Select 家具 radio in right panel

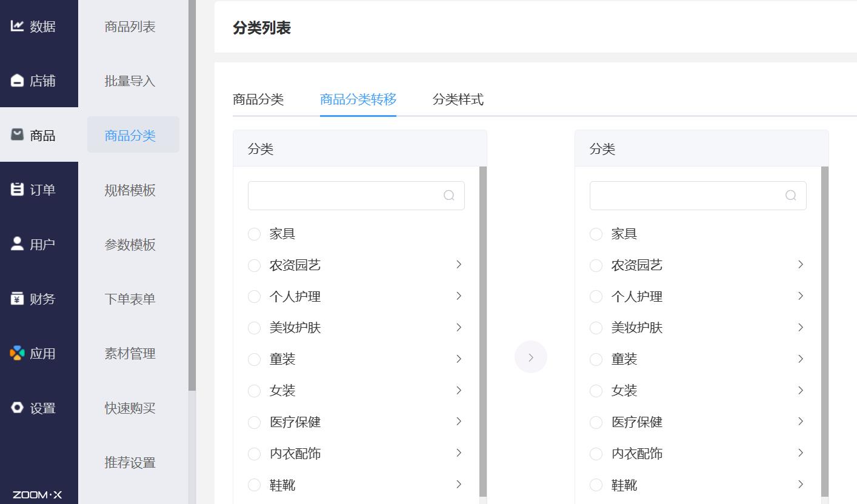coord(596,234)
